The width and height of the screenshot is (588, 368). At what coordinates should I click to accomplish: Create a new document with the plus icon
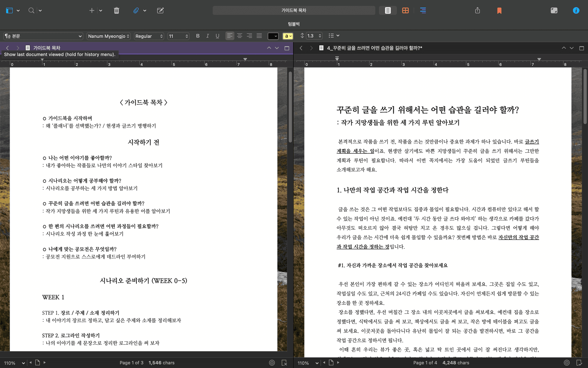(91, 11)
